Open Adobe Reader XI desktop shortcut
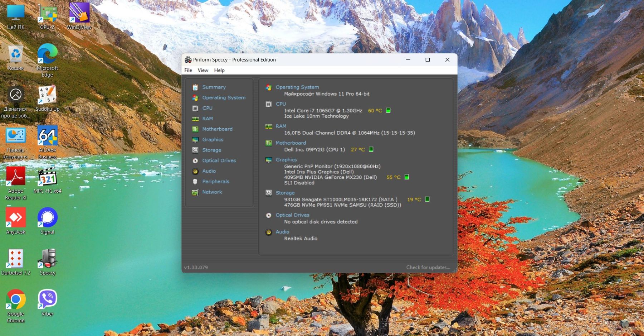The image size is (644, 336). click(x=16, y=183)
